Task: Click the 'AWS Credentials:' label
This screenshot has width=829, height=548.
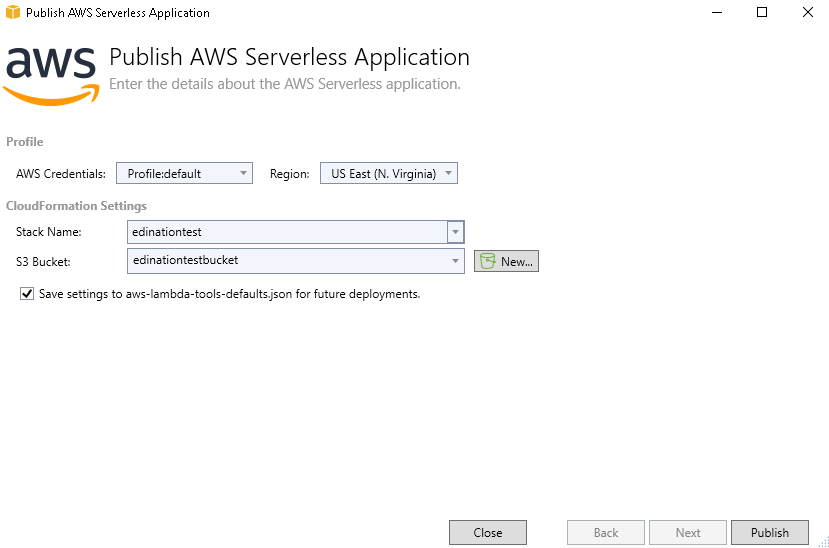Action: 61,174
